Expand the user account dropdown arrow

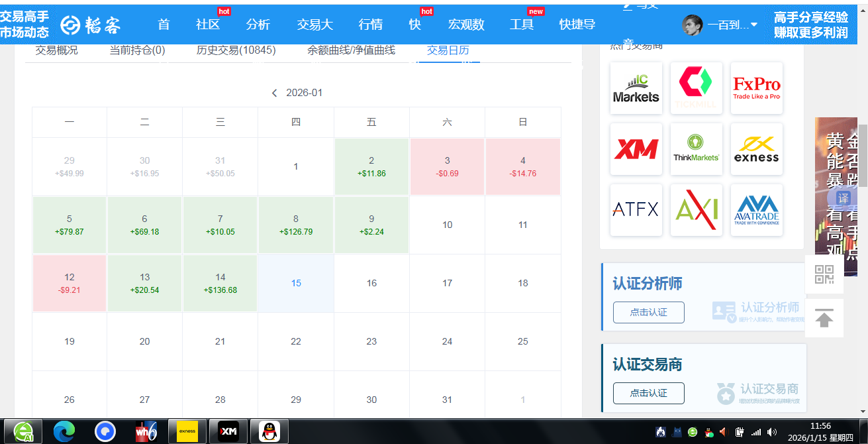753,25
